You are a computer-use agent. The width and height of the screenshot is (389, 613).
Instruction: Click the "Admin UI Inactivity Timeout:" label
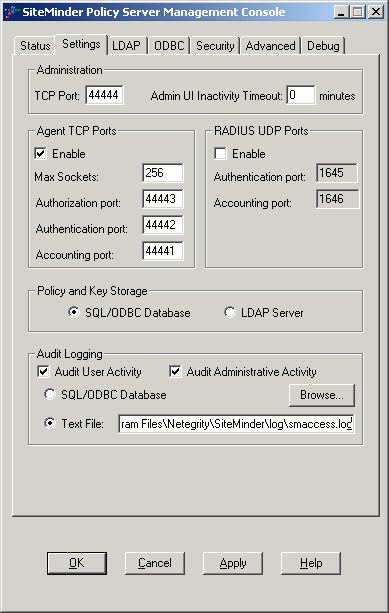[x=217, y=96]
